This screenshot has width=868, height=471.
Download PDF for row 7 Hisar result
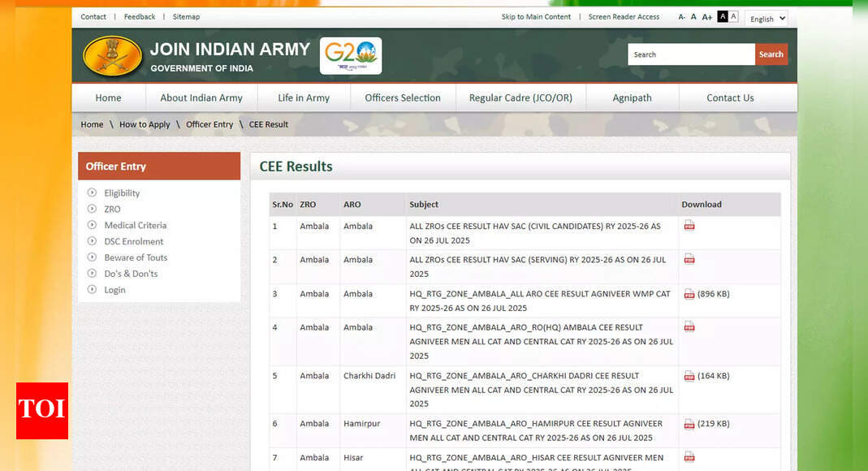pyautogui.click(x=689, y=456)
